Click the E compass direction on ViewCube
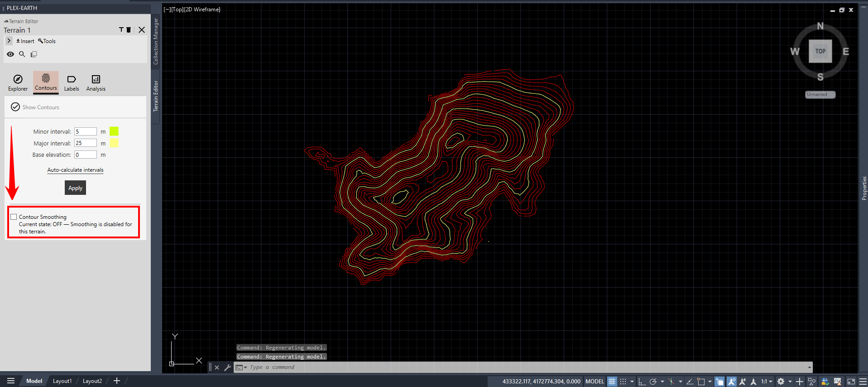The width and height of the screenshot is (868, 387). point(846,51)
